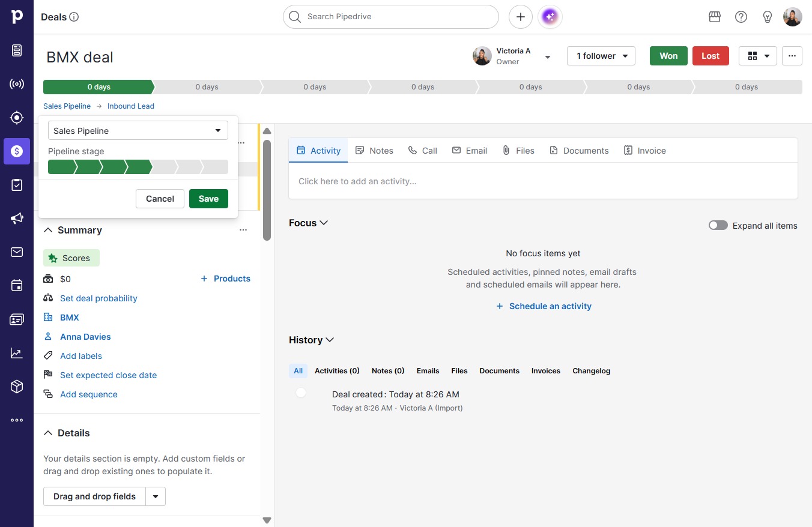
Task: Toggle the Expand all items switch
Action: pyautogui.click(x=718, y=226)
